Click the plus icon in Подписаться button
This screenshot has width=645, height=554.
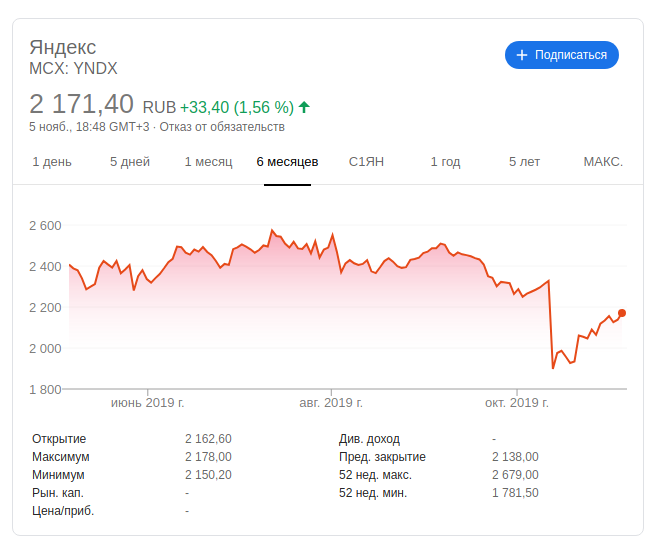coord(522,55)
